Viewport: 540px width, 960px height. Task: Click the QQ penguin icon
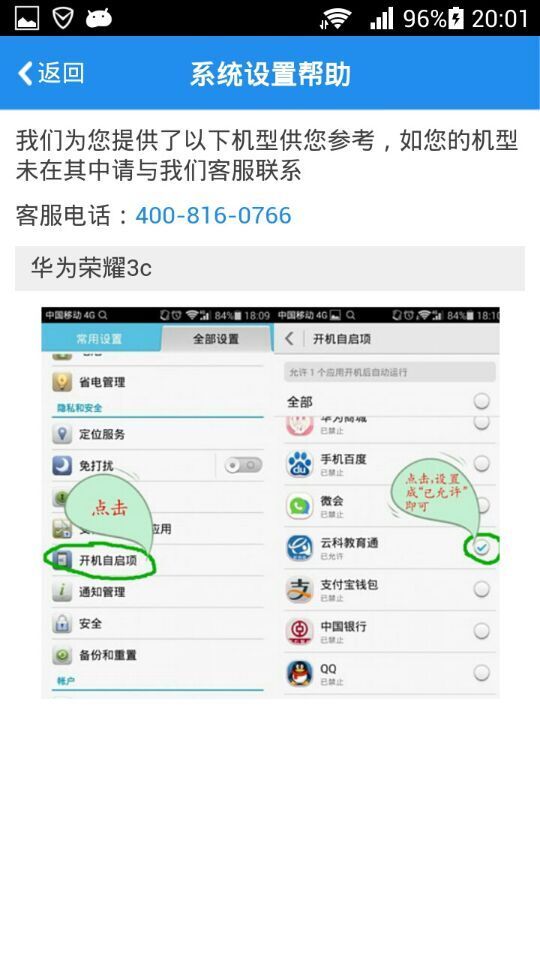[x=300, y=673]
